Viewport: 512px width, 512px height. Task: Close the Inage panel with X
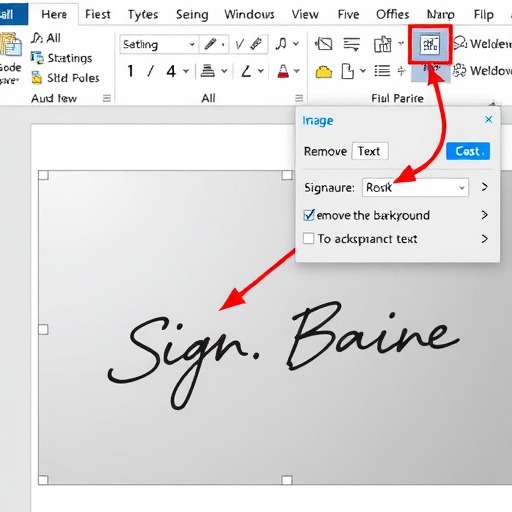pos(489,119)
